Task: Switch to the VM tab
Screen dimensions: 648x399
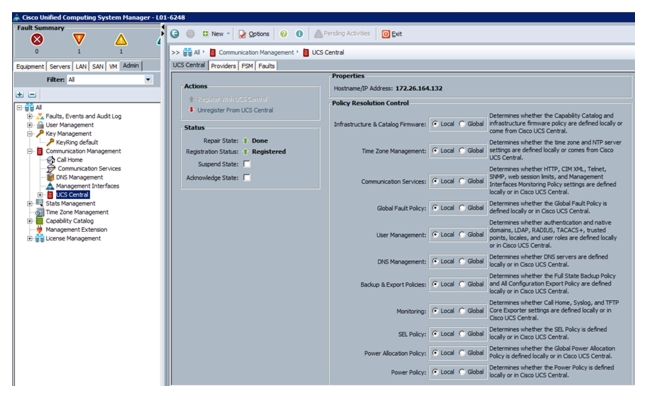Action: 113,67
